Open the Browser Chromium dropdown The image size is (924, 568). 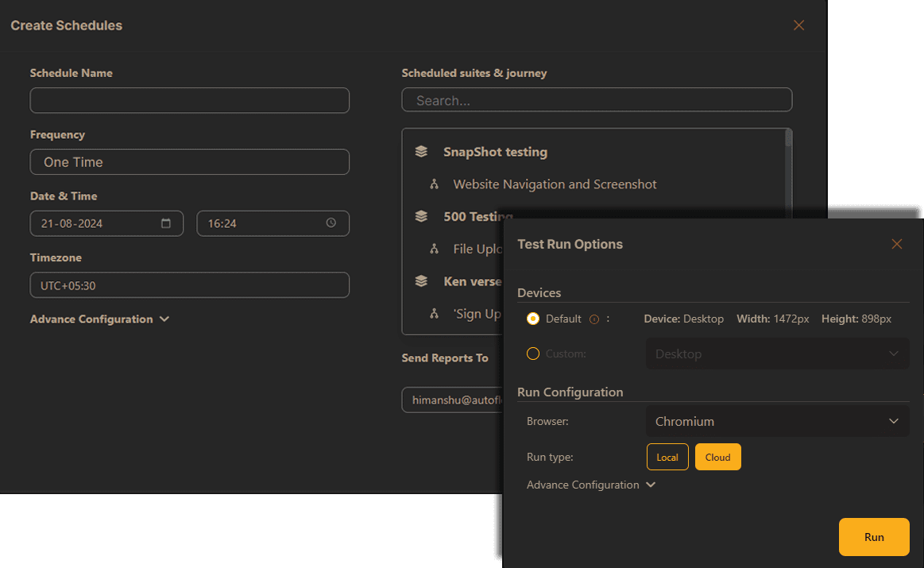click(777, 421)
